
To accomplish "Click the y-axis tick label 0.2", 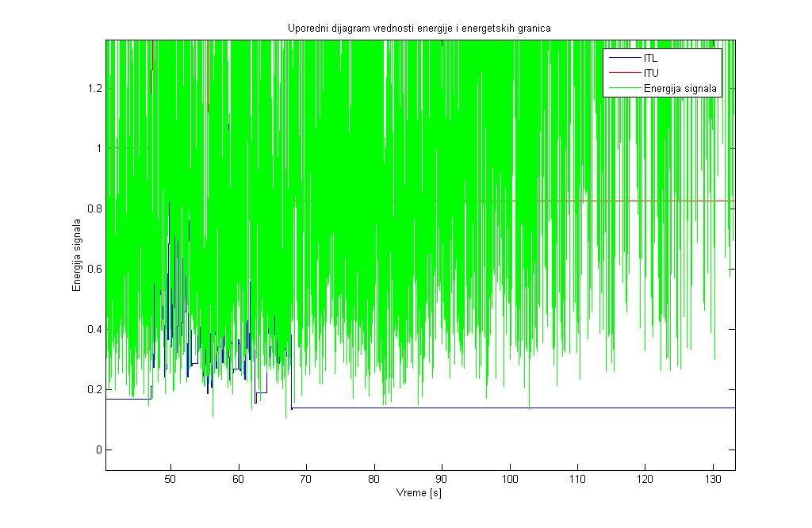I will (x=95, y=389).
